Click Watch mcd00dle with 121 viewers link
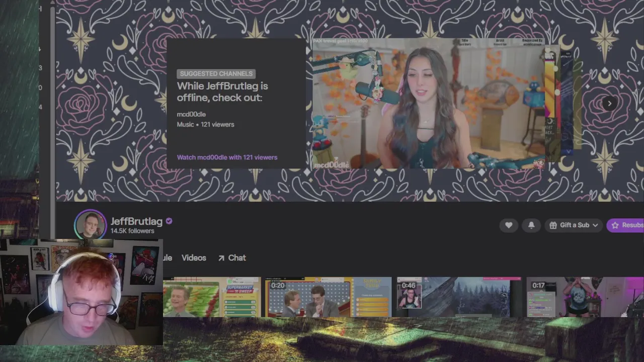 click(x=227, y=157)
